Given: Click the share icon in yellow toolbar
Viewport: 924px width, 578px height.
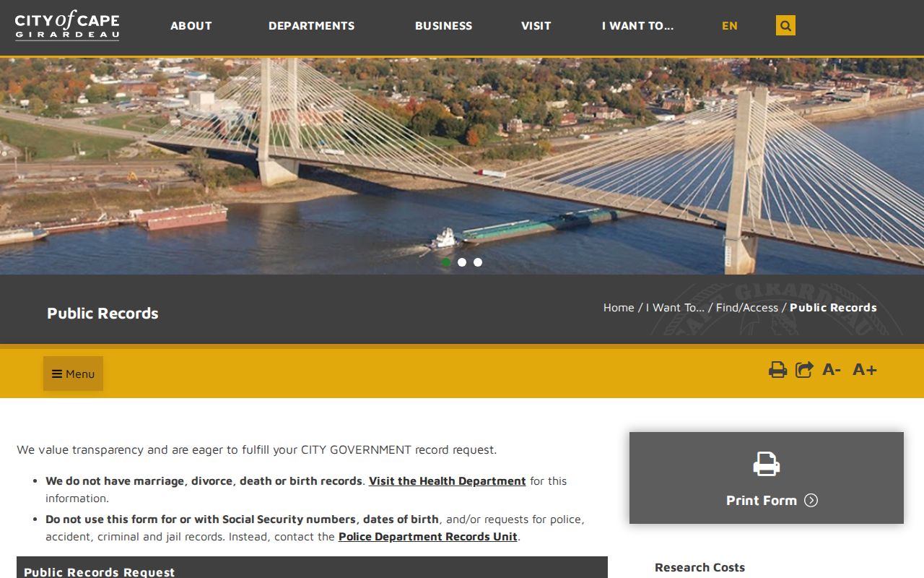Looking at the screenshot, I should [x=804, y=370].
